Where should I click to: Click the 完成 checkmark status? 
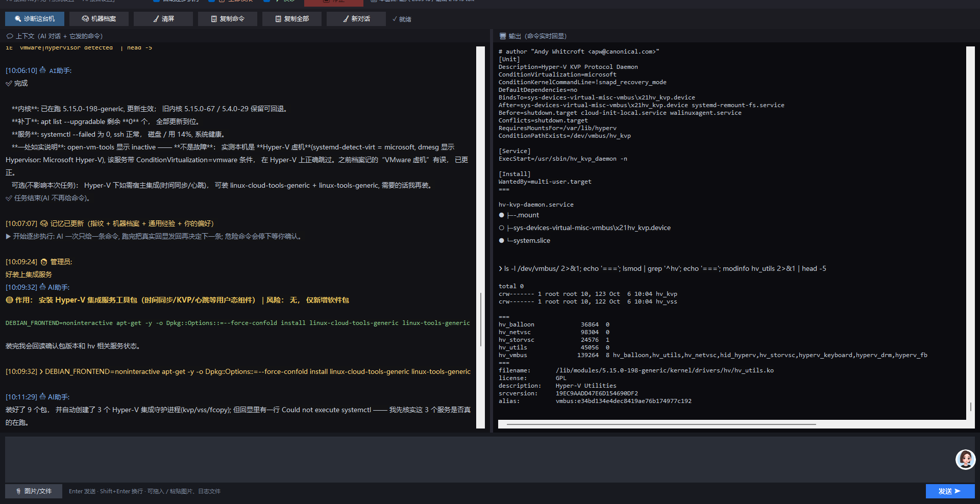pos(17,83)
